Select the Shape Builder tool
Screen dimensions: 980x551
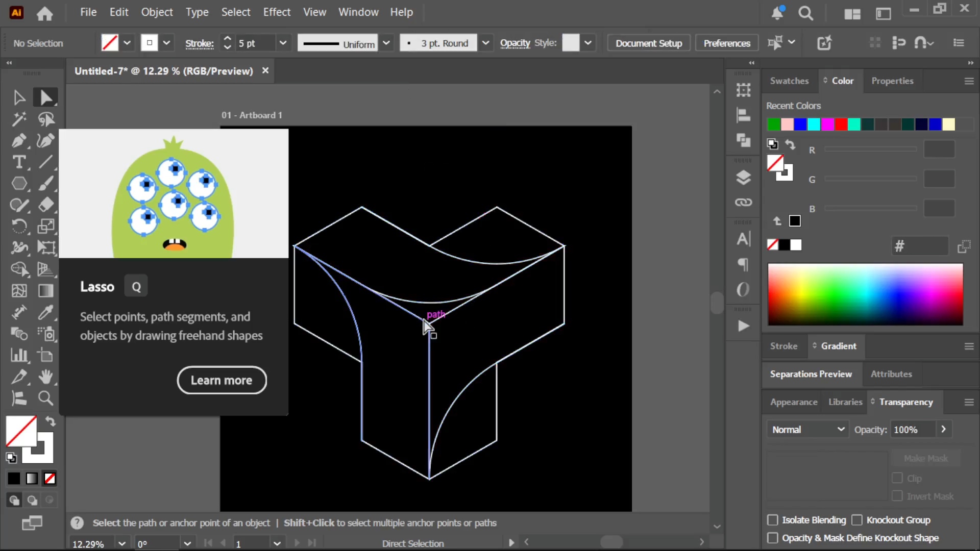[x=19, y=269]
